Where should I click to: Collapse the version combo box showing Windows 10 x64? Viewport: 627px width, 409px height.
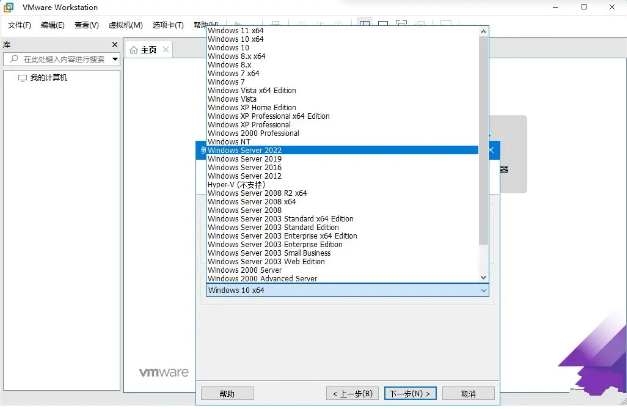point(483,290)
